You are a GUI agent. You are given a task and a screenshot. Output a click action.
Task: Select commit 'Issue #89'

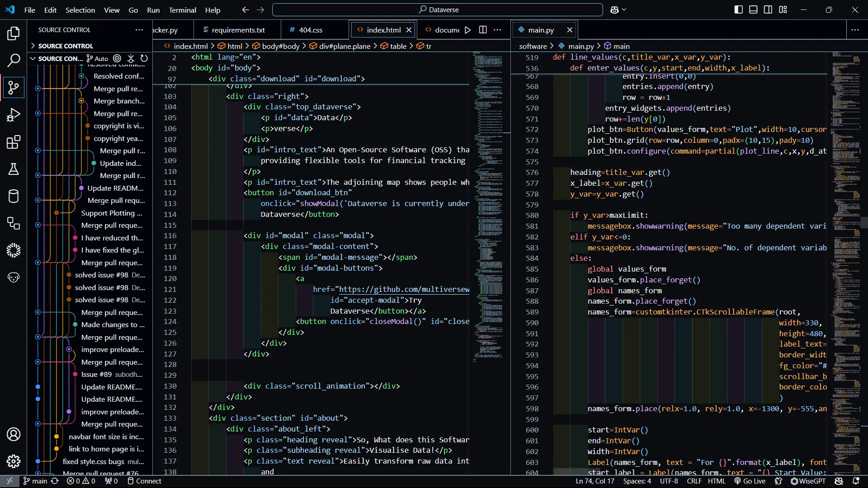click(x=112, y=374)
